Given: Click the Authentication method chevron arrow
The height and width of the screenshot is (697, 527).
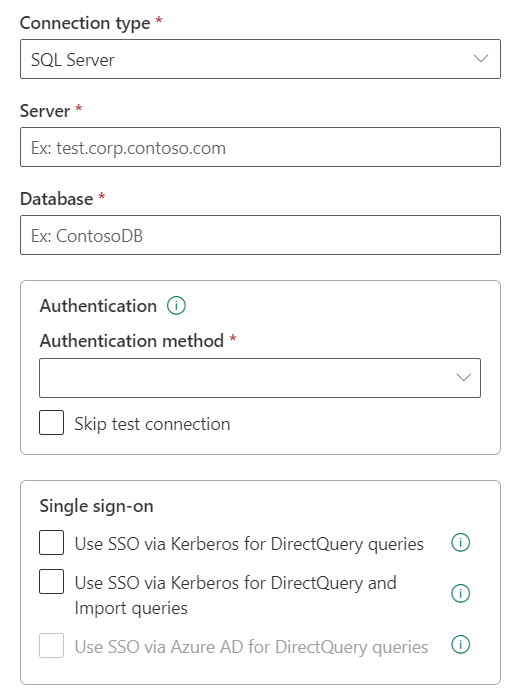Looking at the screenshot, I should click(x=463, y=377).
